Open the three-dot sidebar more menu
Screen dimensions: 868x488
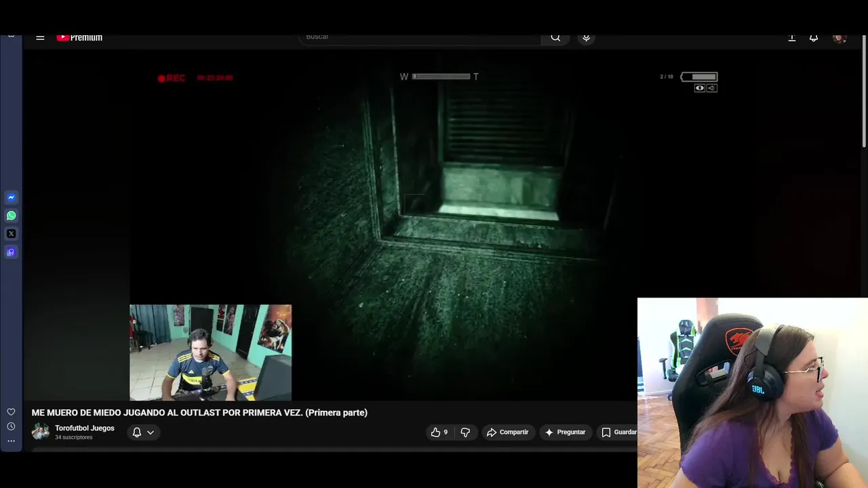11,441
